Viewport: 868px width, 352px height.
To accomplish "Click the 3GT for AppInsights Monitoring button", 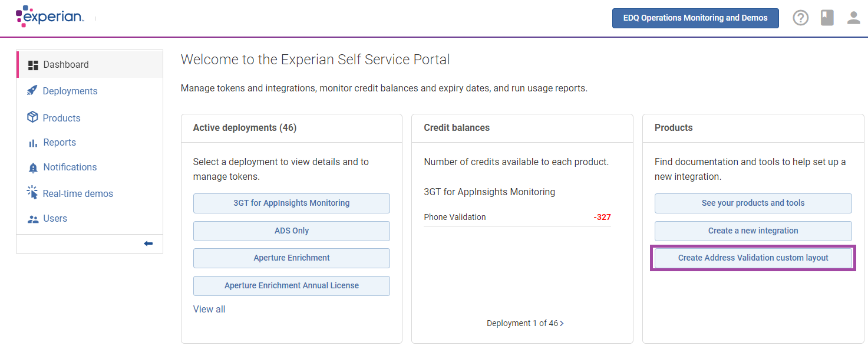I will click(291, 203).
